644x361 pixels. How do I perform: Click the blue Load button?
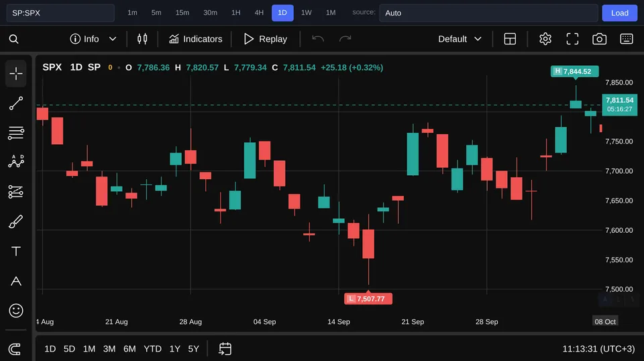(x=619, y=13)
